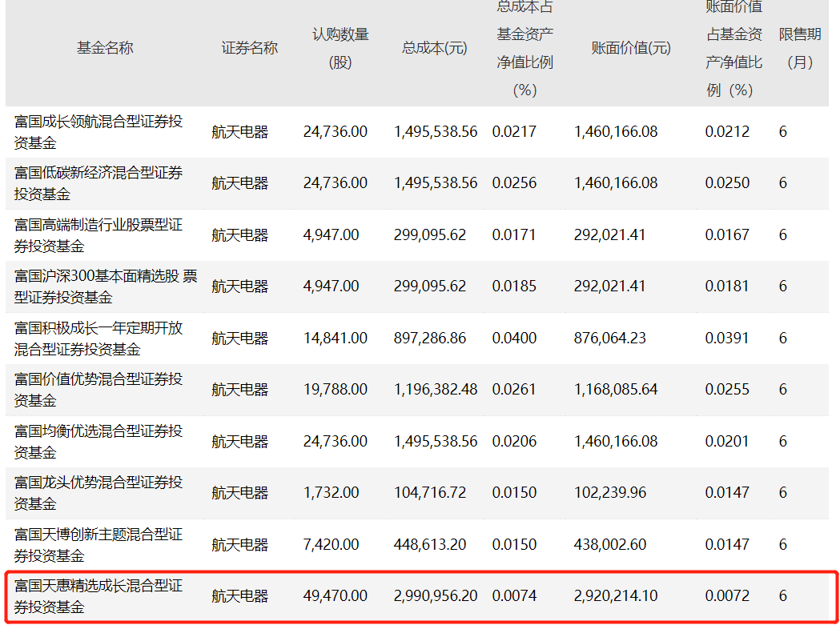Click book value ratio 0.0201
The height and width of the screenshot is (625, 840).
point(728,441)
